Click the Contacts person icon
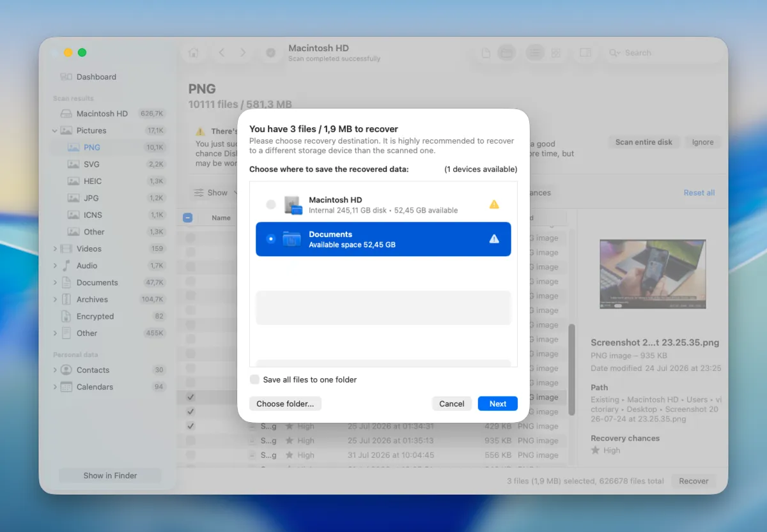This screenshot has width=767, height=532. click(x=66, y=370)
